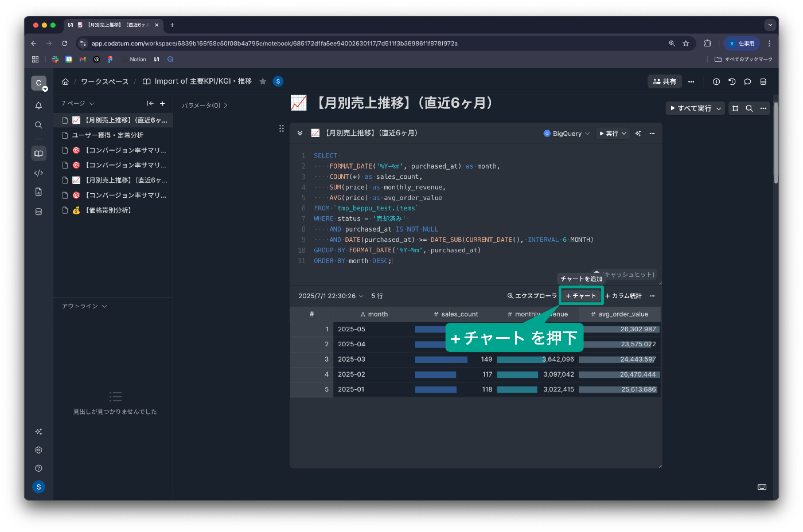Open the AI assist sparkle icon in the SQL cell
The image size is (803, 532).
tap(638, 133)
